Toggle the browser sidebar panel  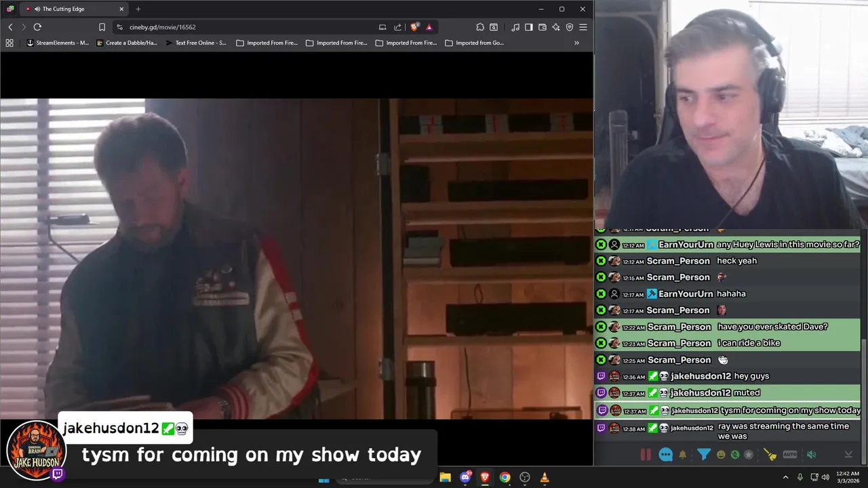click(x=529, y=27)
